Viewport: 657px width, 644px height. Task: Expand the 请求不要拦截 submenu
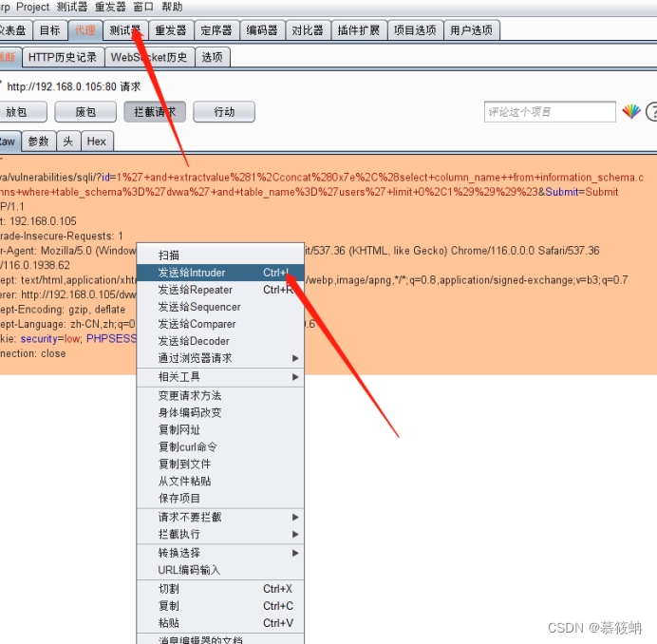[x=220, y=517]
